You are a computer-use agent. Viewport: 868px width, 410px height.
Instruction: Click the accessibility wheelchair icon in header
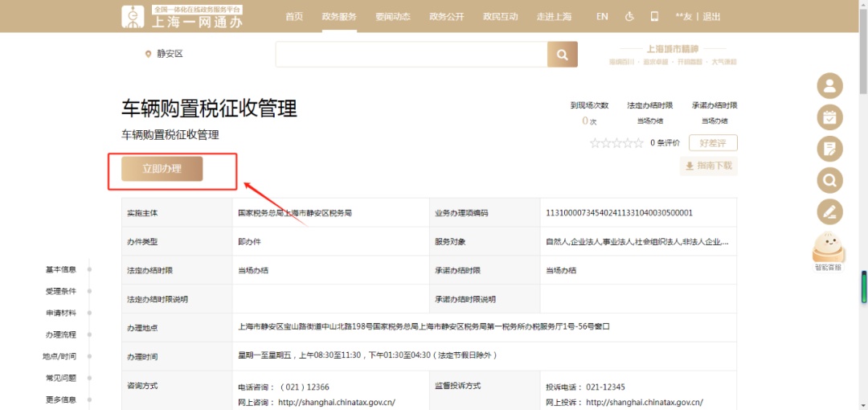(629, 17)
